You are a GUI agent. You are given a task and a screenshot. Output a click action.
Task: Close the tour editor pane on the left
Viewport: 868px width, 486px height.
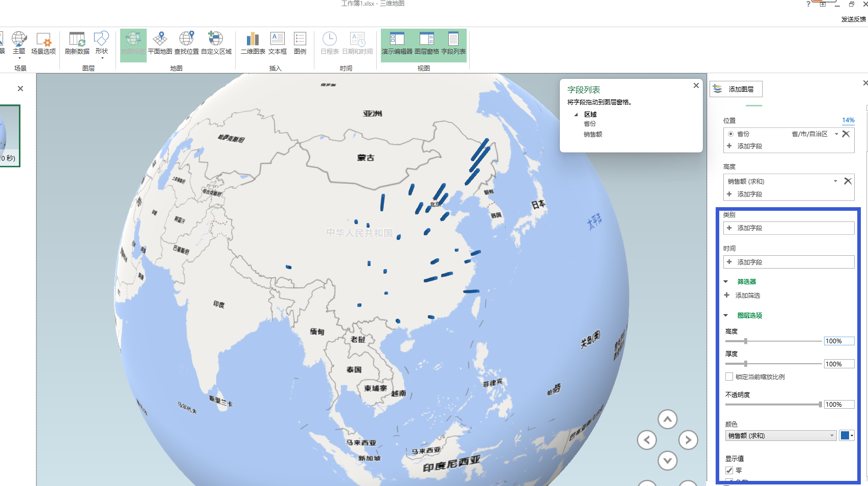click(20, 89)
